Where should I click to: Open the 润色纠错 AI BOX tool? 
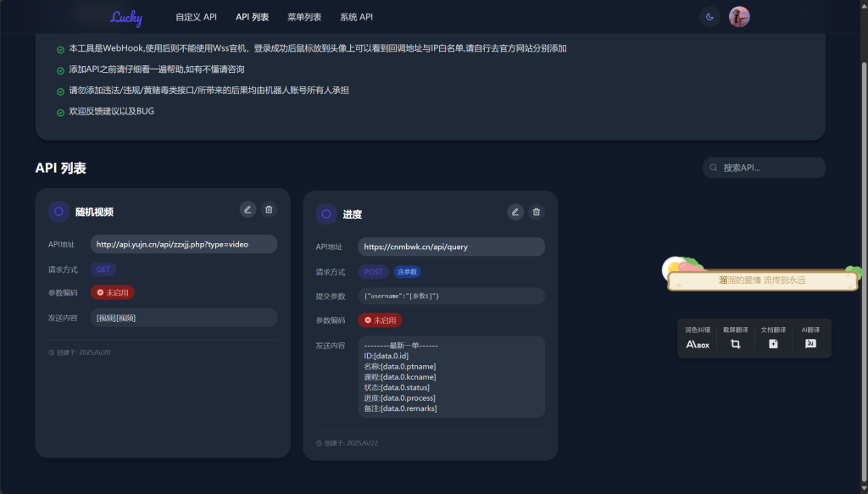[x=696, y=338]
